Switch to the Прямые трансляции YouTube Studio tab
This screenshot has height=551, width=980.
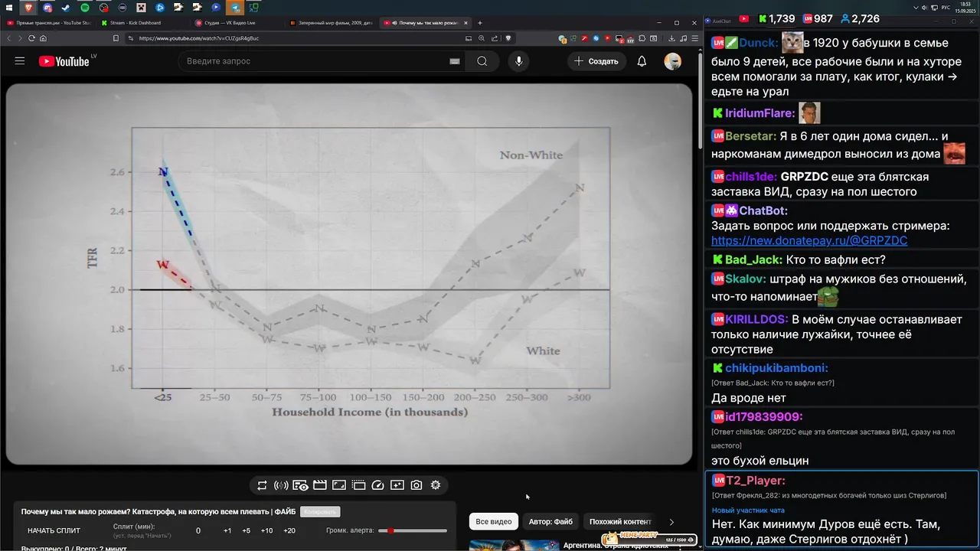point(48,23)
